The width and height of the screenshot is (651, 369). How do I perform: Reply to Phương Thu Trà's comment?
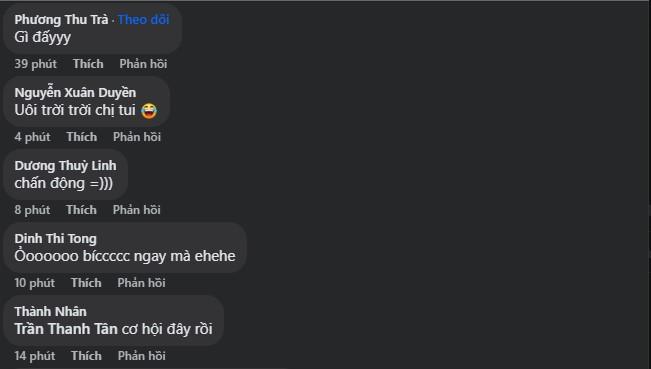(x=143, y=64)
